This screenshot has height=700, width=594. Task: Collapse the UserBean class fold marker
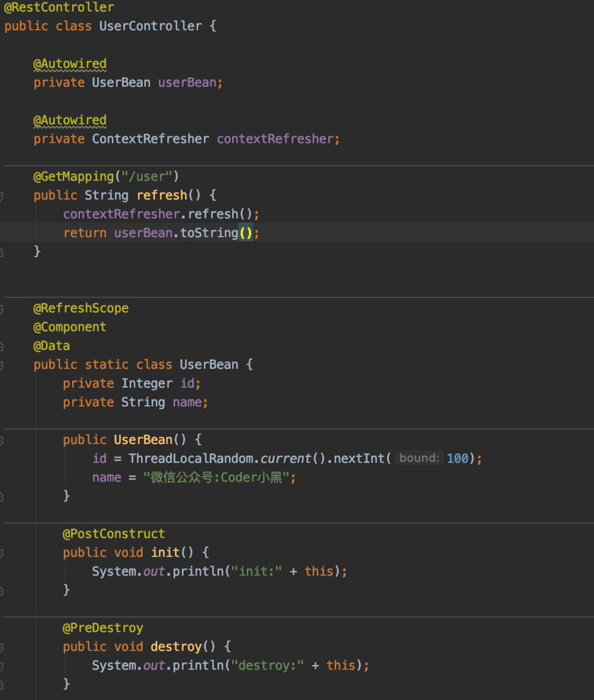2,365
